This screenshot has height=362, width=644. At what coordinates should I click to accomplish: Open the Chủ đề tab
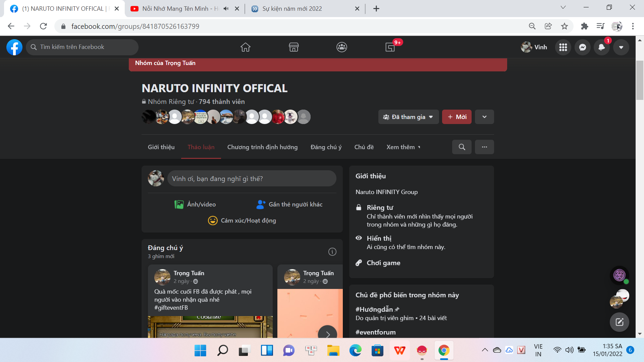pos(364,147)
